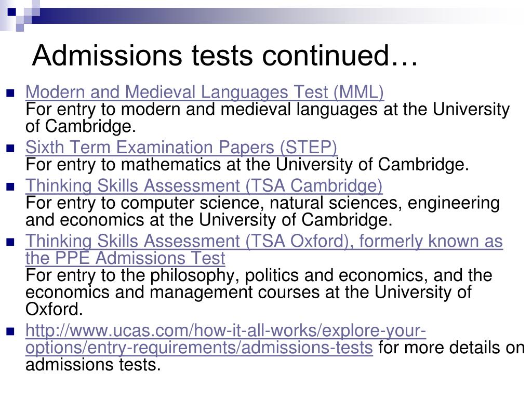The image size is (532, 399).
Task: Click the 'of Cambridge.' text under MML
Action: coord(81,126)
